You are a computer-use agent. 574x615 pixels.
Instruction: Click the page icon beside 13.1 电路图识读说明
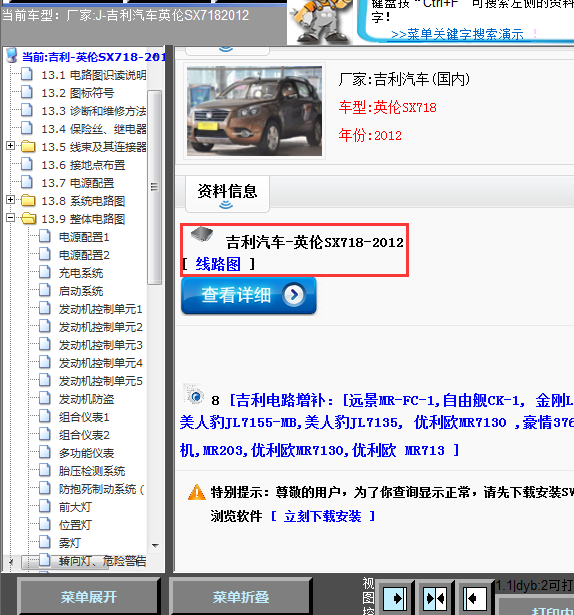(x=27, y=74)
